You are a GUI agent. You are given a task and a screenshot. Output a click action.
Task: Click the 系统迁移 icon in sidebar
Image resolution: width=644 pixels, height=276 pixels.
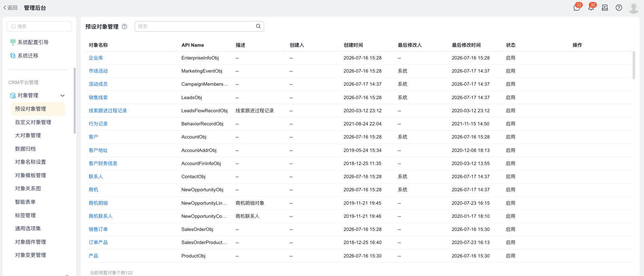point(13,55)
